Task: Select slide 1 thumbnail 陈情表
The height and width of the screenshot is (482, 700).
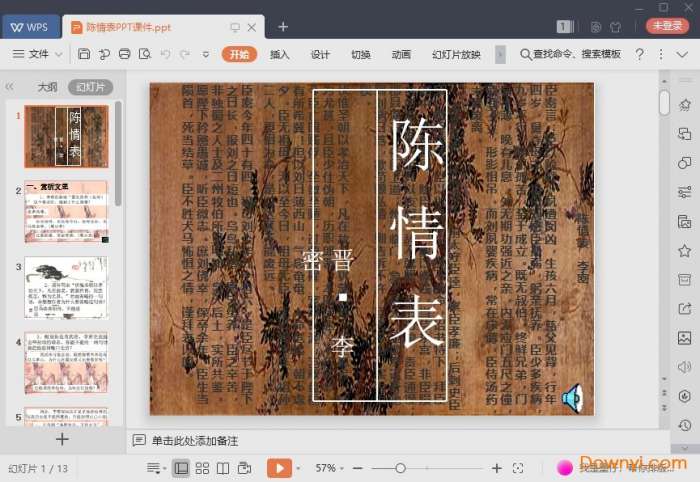Action: click(67, 137)
